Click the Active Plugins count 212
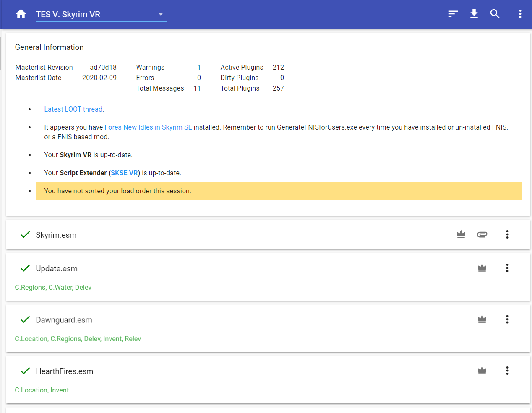 pyautogui.click(x=278, y=67)
